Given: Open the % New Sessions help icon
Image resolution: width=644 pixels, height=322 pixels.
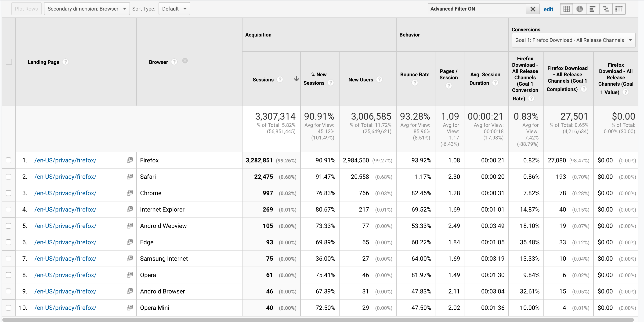Looking at the screenshot, I should point(330,83).
